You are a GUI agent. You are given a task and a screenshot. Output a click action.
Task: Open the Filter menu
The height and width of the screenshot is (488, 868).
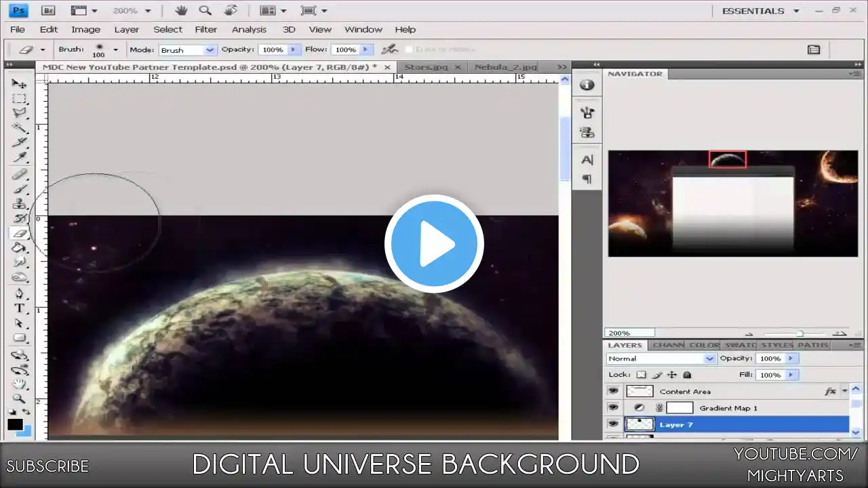click(x=206, y=29)
